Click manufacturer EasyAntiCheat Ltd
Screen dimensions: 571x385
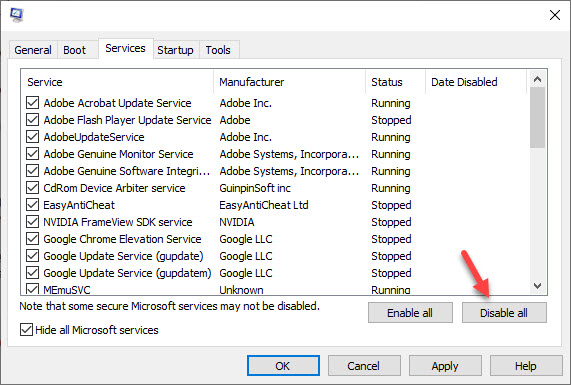(x=264, y=205)
